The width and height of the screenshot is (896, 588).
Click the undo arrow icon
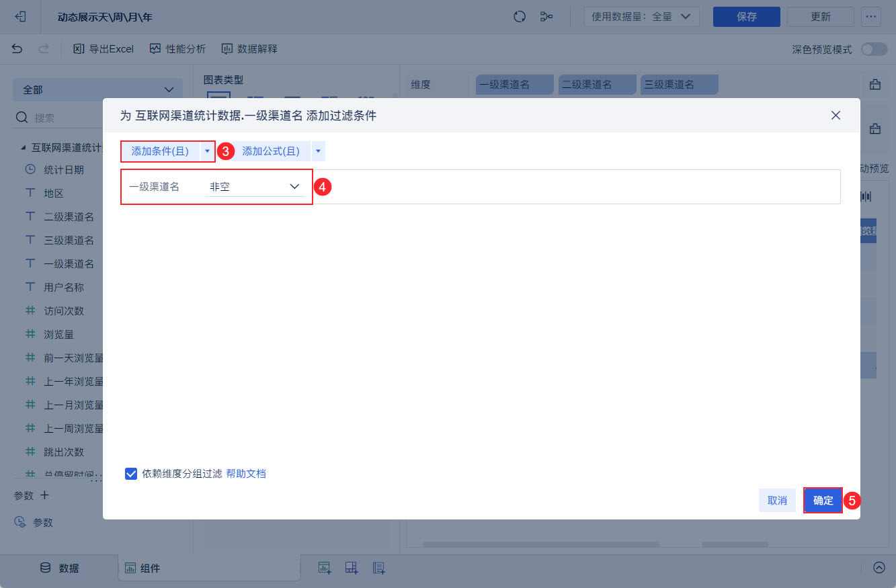pyautogui.click(x=17, y=48)
